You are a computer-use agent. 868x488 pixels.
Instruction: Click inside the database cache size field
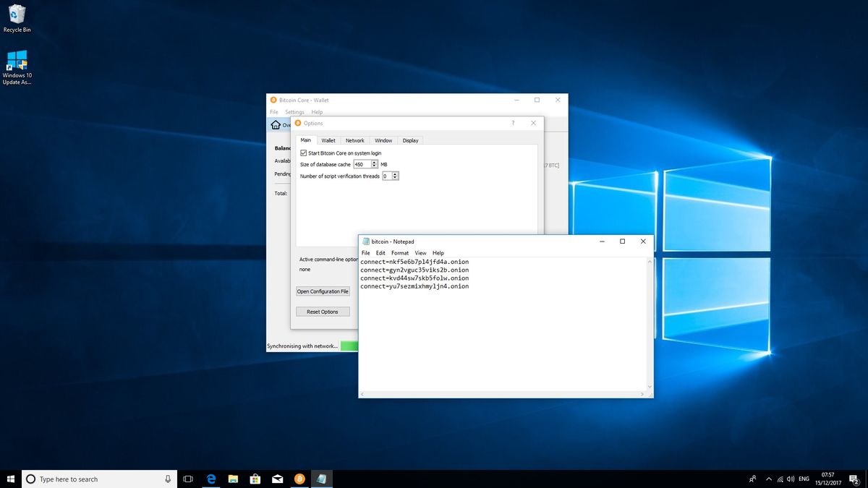[x=362, y=163]
